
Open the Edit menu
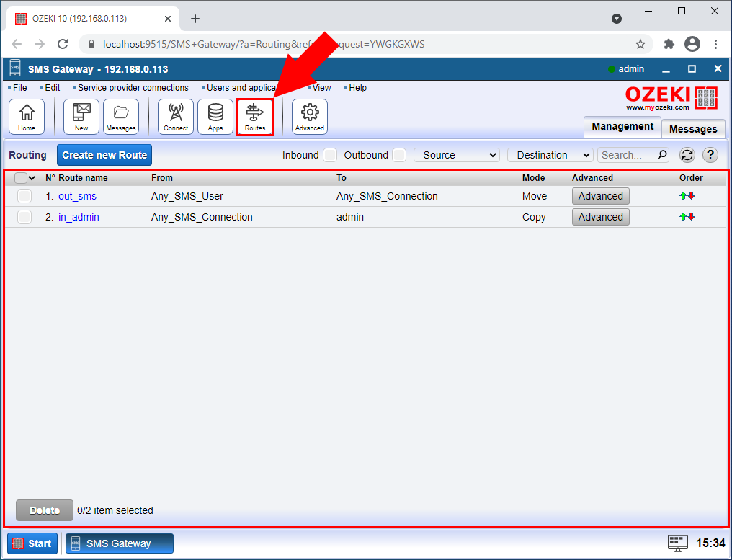[x=53, y=88]
